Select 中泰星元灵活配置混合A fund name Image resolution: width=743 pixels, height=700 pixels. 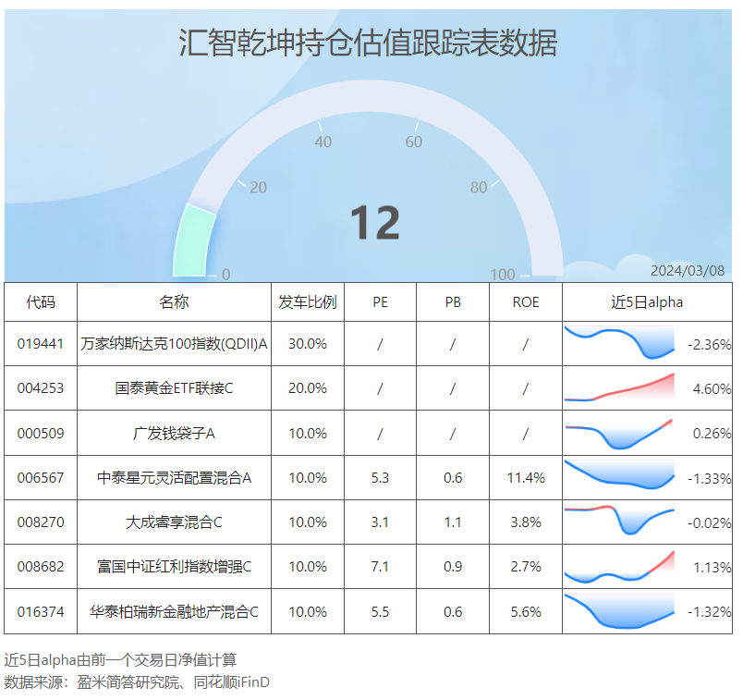click(x=174, y=477)
